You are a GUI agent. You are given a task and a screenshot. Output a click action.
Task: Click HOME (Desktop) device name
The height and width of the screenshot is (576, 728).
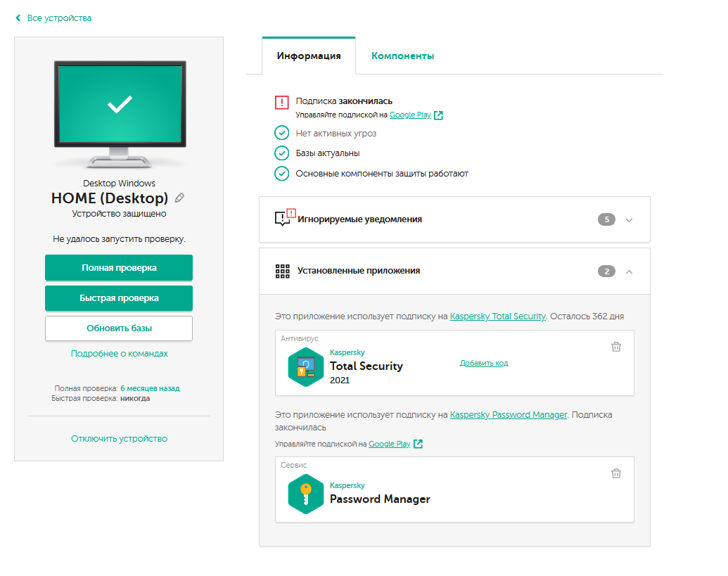coord(110,198)
